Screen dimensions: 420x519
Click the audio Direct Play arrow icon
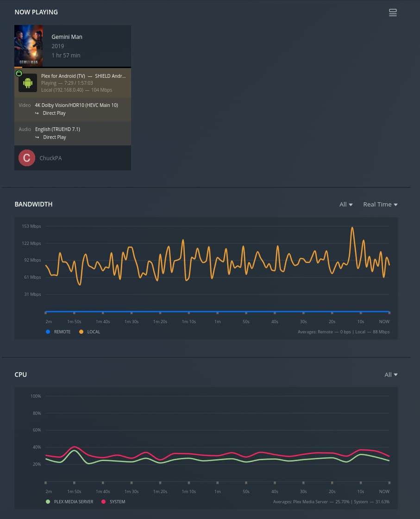37,138
